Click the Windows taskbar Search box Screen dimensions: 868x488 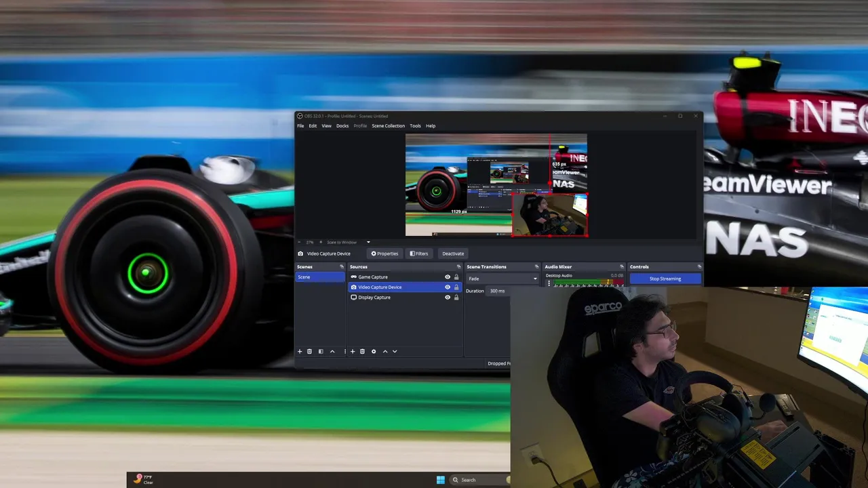click(x=479, y=480)
